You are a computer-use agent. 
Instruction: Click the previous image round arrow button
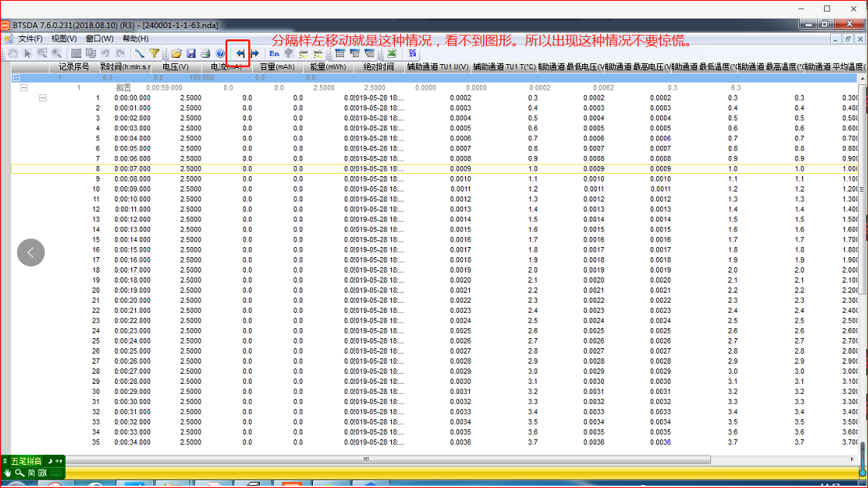tap(31, 252)
